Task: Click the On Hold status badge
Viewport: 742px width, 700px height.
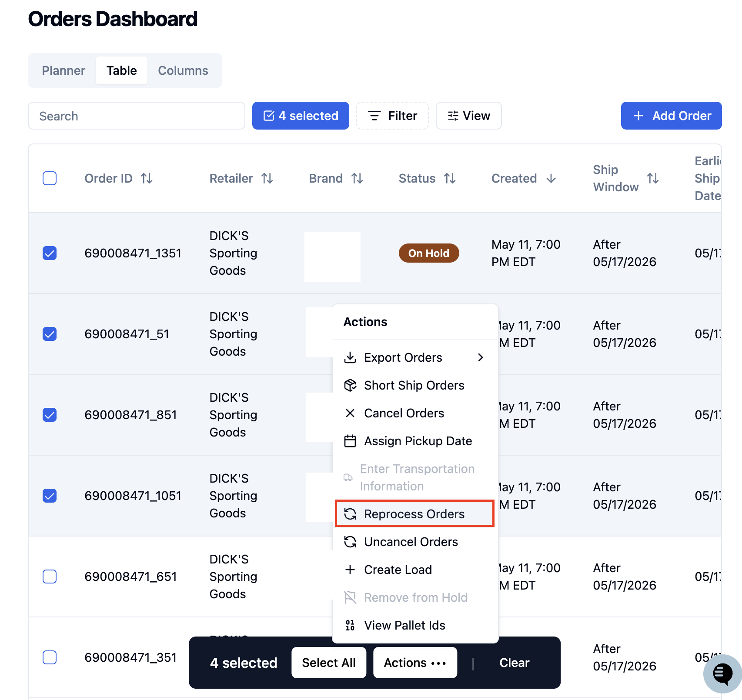Action: (429, 253)
